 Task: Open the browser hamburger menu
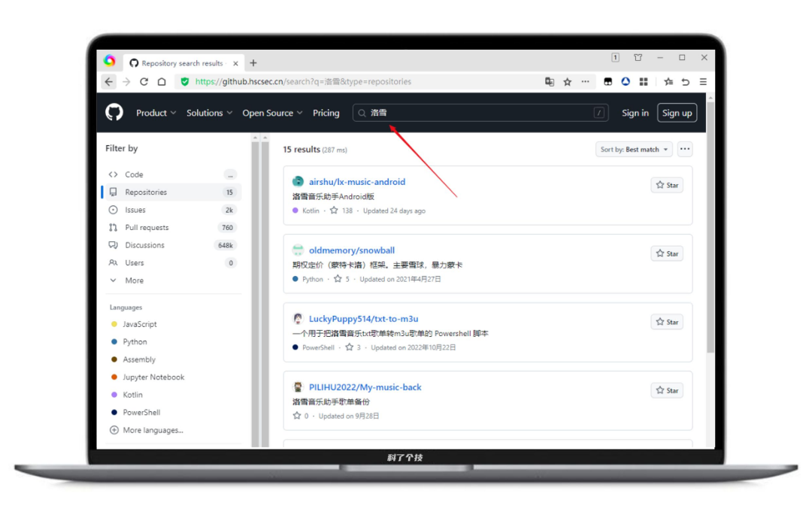703,82
